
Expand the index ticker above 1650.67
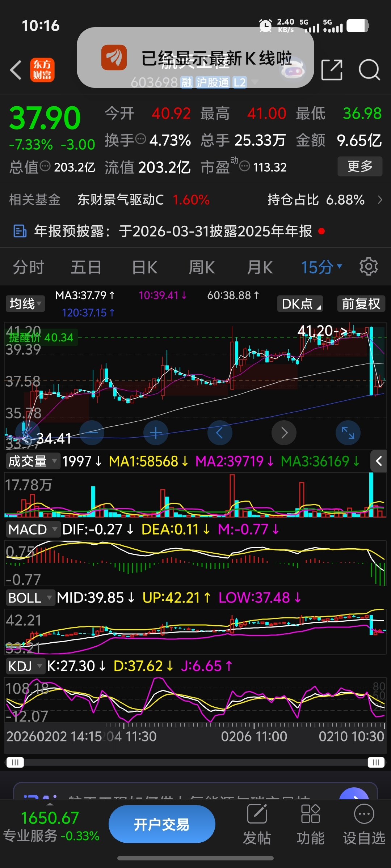(50, 804)
